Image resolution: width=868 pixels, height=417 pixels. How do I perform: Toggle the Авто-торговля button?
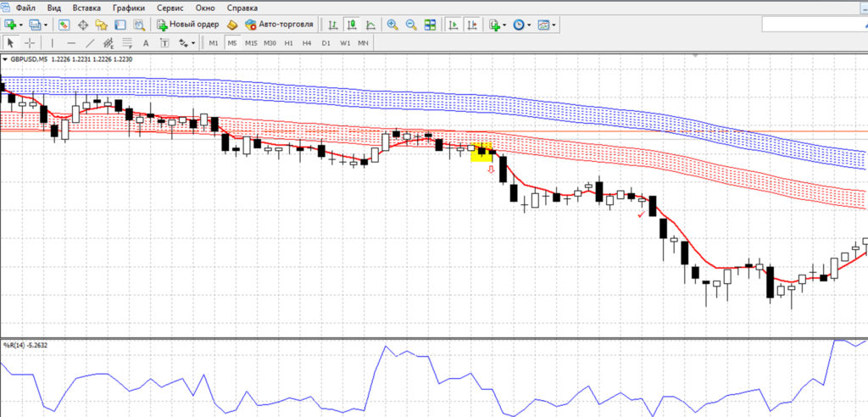coord(280,25)
